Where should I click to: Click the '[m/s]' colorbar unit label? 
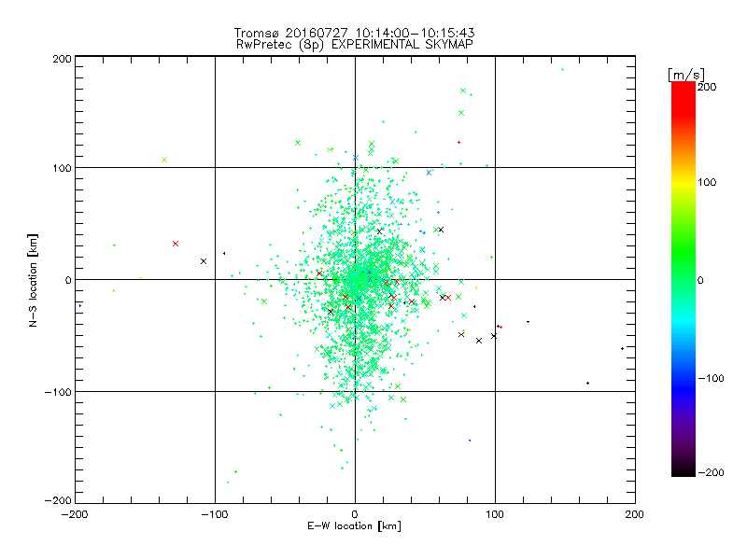pyautogui.click(x=686, y=75)
